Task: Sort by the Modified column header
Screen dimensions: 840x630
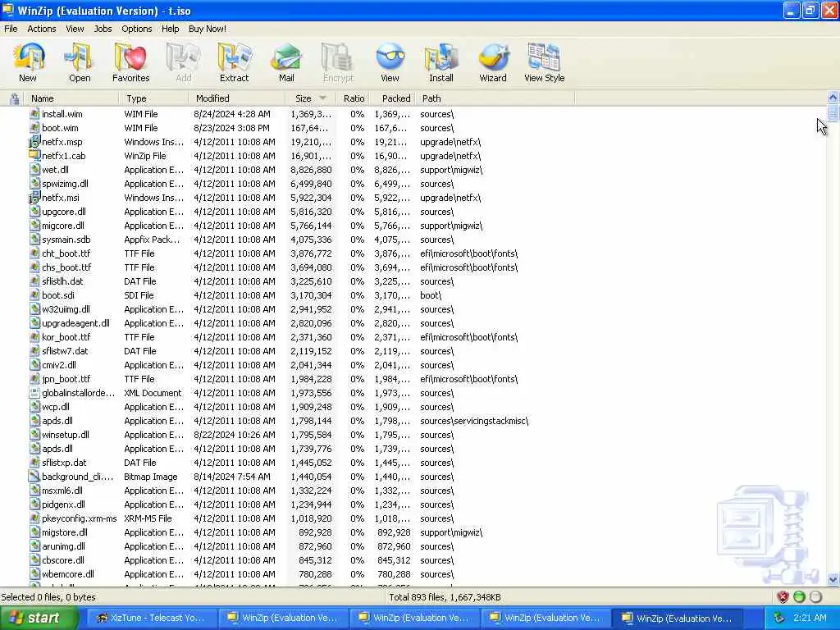Action: pos(236,98)
